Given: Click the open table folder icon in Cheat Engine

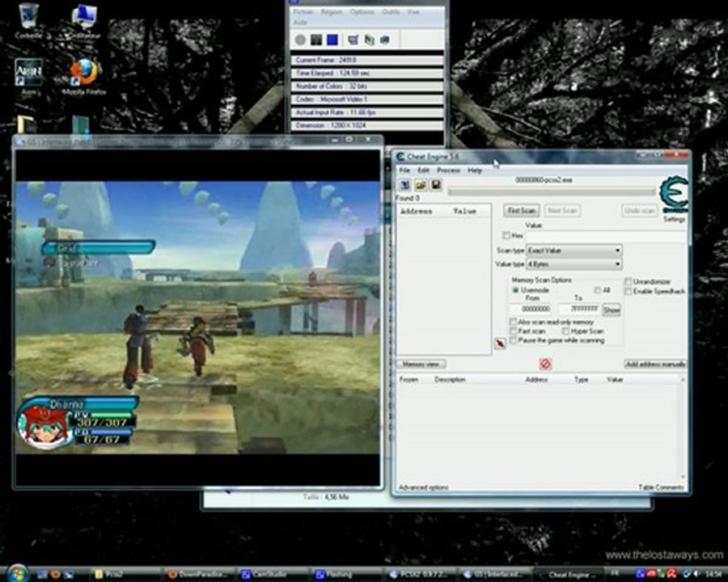Looking at the screenshot, I should 421,185.
